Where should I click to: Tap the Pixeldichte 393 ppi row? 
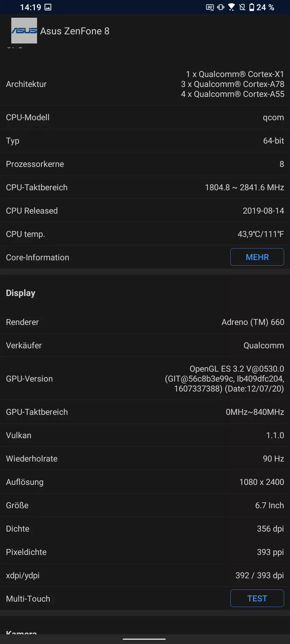[145, 552]
